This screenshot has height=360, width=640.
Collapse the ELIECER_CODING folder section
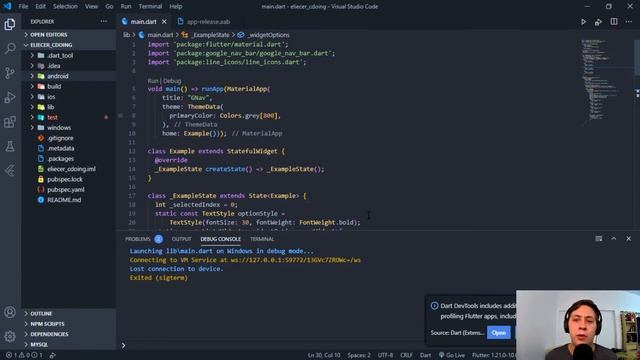pos(69,45)
